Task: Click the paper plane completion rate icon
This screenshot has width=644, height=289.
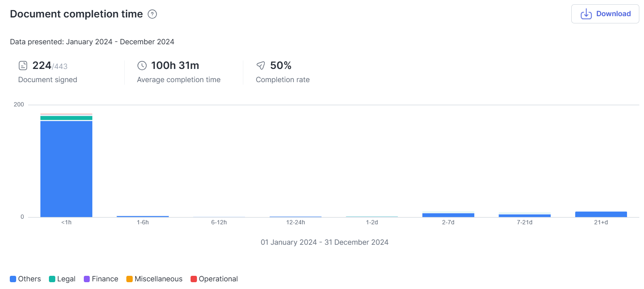Action: 261,66
